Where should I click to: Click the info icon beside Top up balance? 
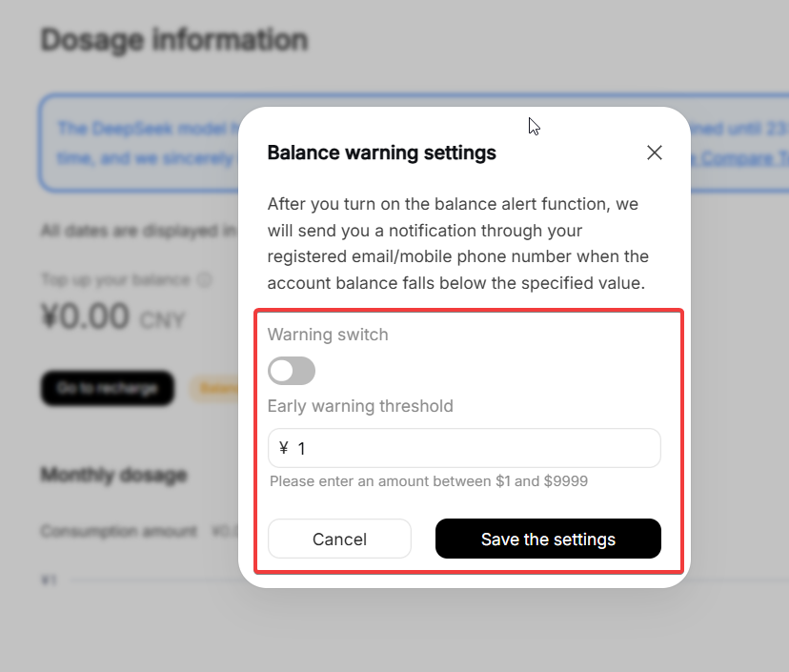tap(204, 280)
